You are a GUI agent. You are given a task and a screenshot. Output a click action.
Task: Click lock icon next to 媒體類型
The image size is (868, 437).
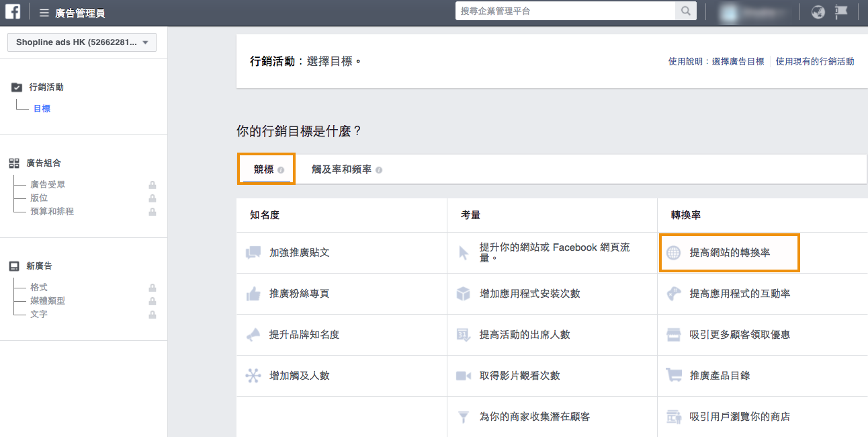coord(153,301)
